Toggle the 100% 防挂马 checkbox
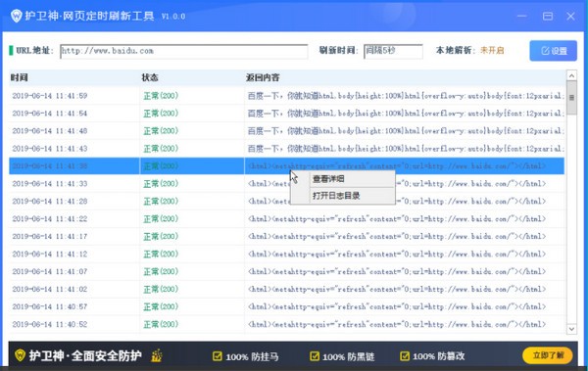Image resolution: width=588 pixels, height=371 pixels. pyautogui.click(x=218, y=356)
